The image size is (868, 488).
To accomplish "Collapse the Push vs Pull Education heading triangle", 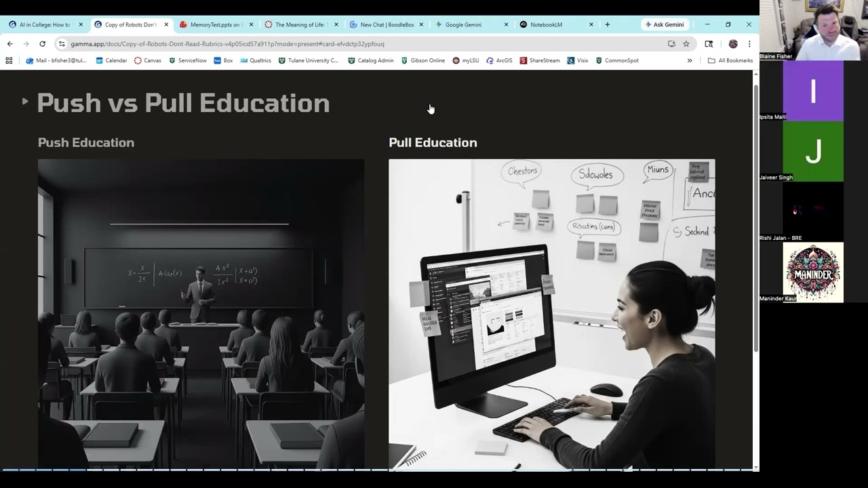I will [25, 102].
